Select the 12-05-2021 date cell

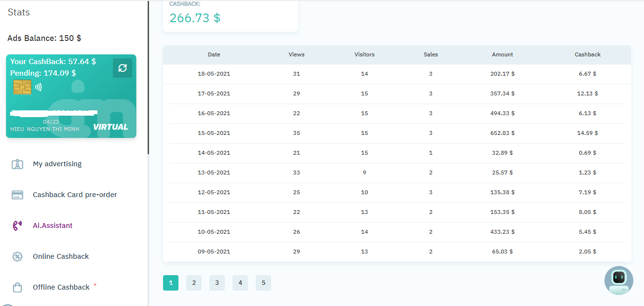pos(214,192)
